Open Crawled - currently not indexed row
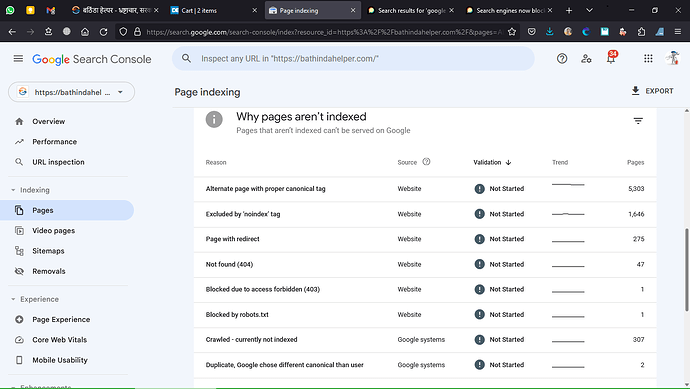Image resolution: width=690 pixels, height=389 pixels. coord(425,340)
